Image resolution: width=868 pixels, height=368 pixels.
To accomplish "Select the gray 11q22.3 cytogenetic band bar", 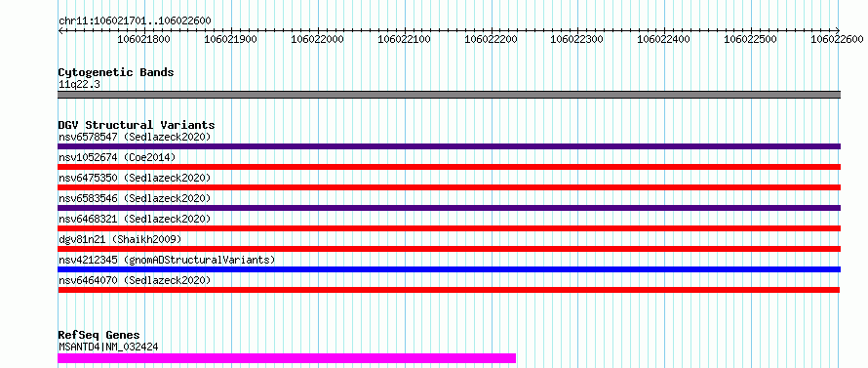I will click(x=449, y=95).
